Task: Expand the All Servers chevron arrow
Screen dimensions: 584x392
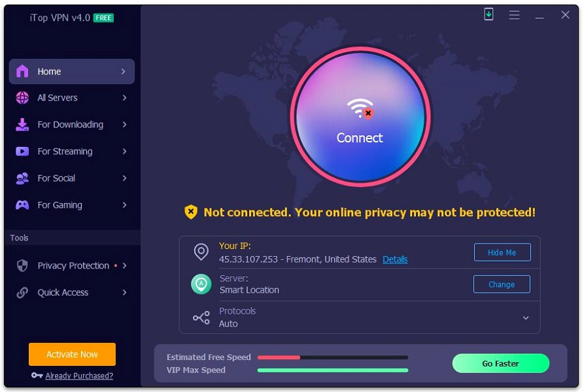Action: click(124, 98)
